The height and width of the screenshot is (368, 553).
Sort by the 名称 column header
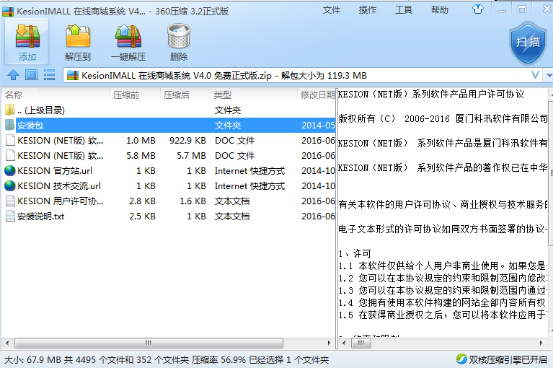[x=56, y=95]
